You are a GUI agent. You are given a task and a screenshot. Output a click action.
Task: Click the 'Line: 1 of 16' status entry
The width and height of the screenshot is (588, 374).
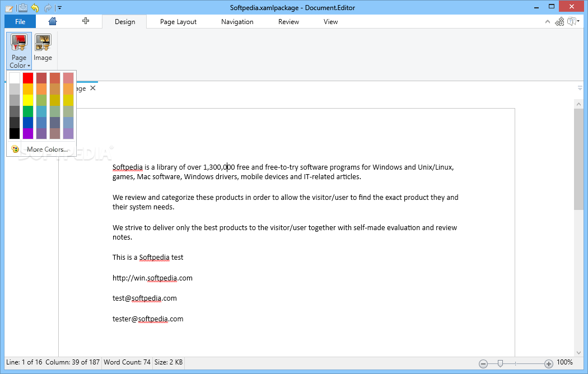(x=25, y=362)
